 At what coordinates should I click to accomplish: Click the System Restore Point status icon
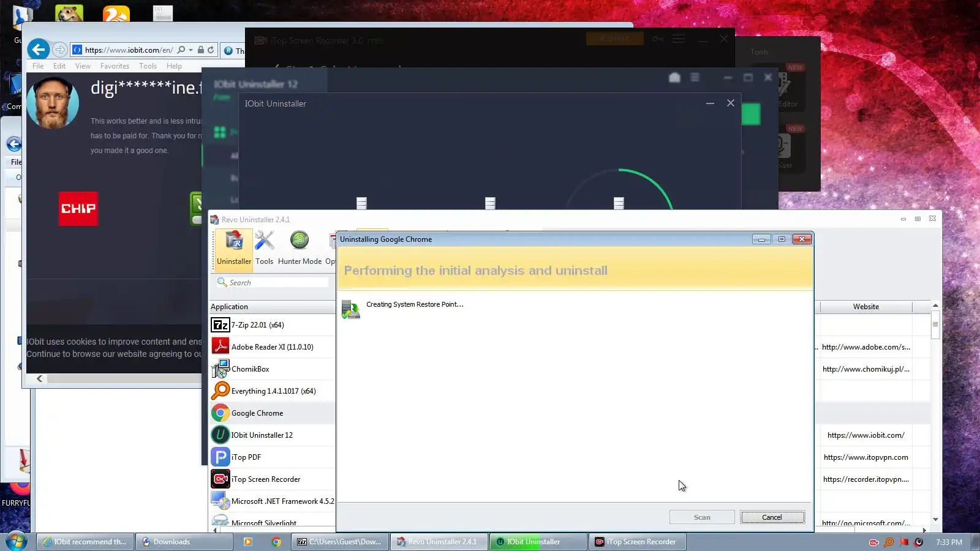click(x=351, y=309)
